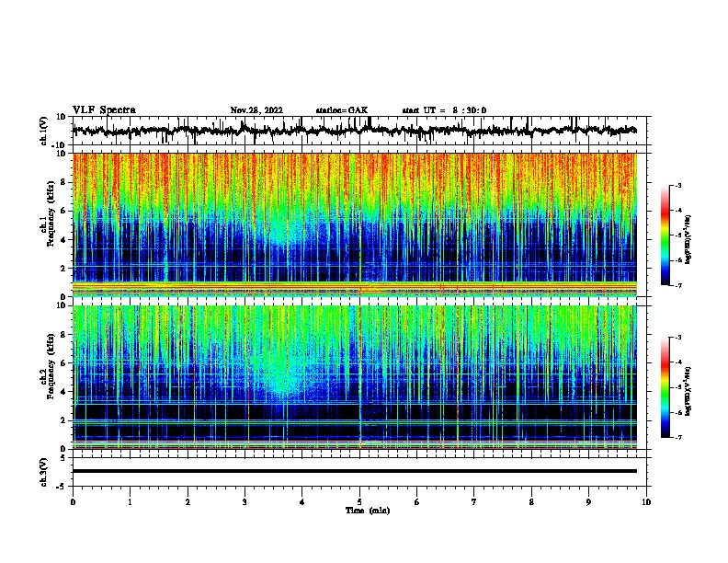
Task: Click the ch.3(V) axis label
Action: (x=44, y=472)
